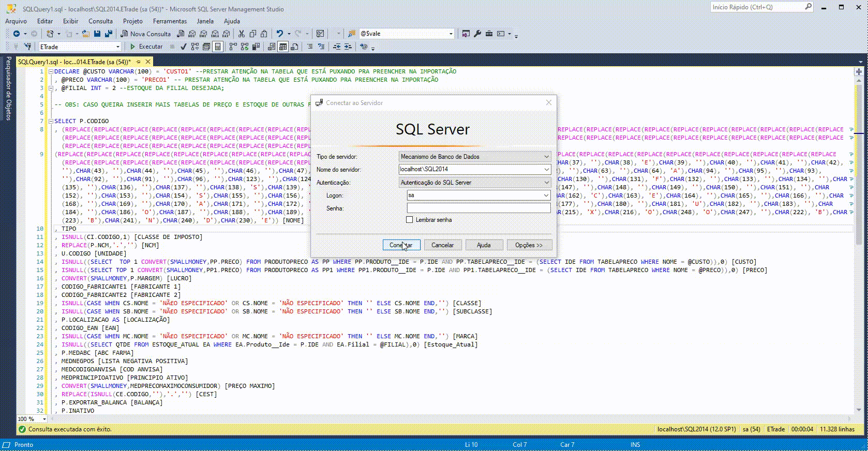Open the ETrade database dropdown
This screenshot has width=868, height=451.
pos(118,47)
